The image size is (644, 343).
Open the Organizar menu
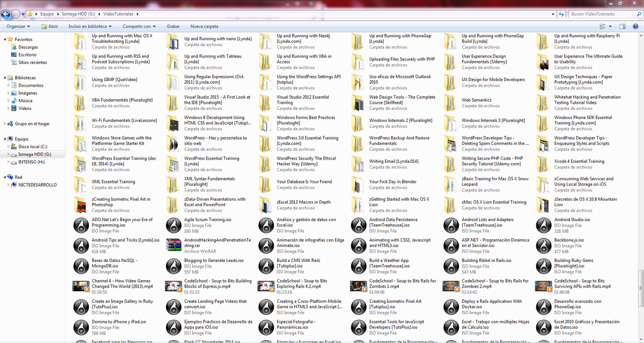point(18,26)
